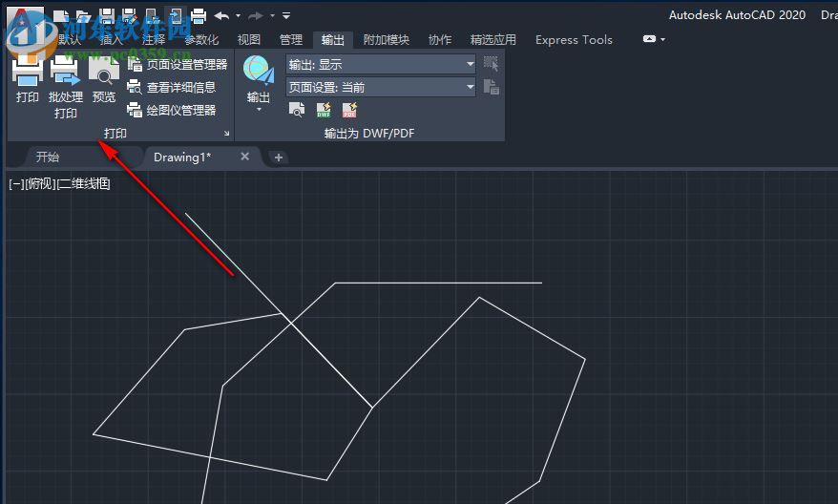Switch to the 开始 file tab
Viewport: 838px width, 504px height.
[48, 157]
